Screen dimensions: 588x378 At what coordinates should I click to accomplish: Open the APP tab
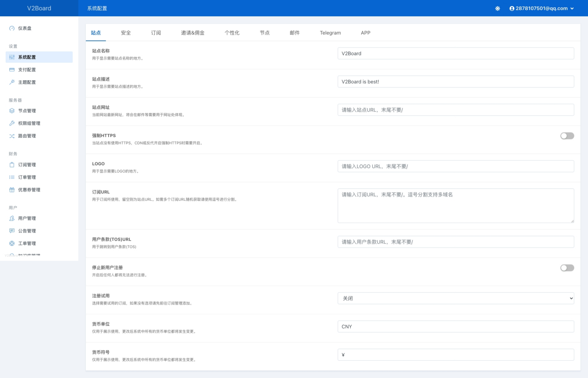(x=366, y=33)
